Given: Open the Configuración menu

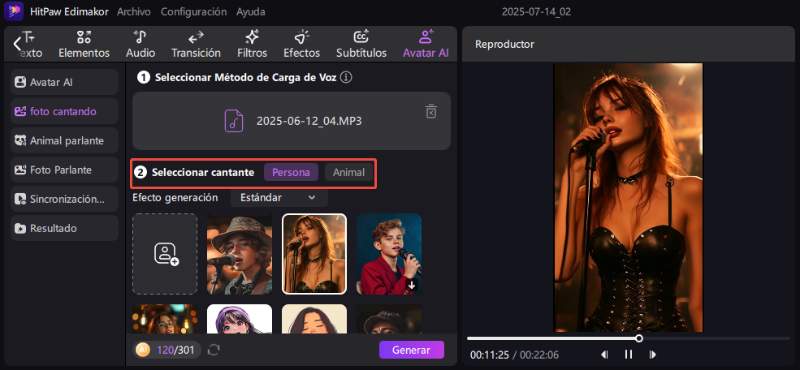Looking at the screenshot, I should click(x=193, y=11).
